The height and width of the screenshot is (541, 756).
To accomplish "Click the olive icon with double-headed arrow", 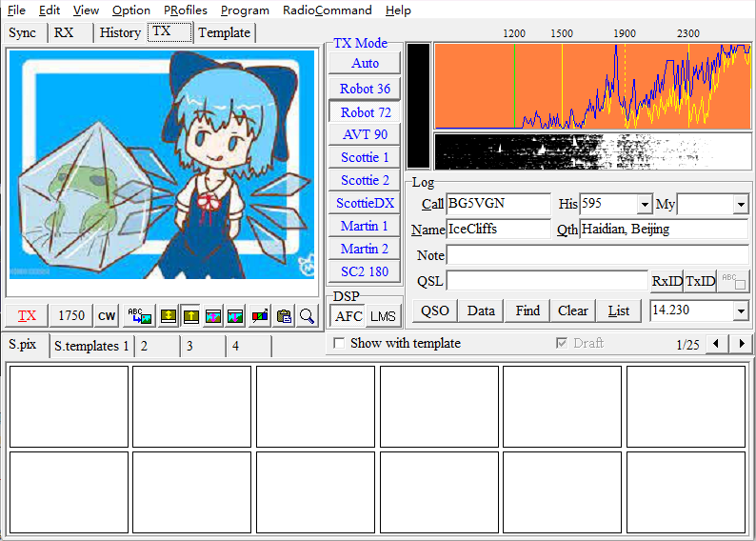I will point(169,316).
